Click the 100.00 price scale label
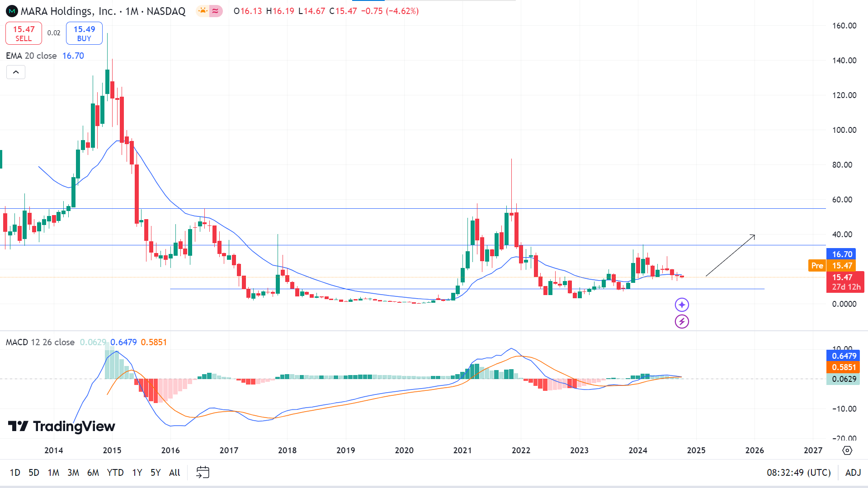The image size is (868, 488). pyautogui.click(x=844, y=130)
